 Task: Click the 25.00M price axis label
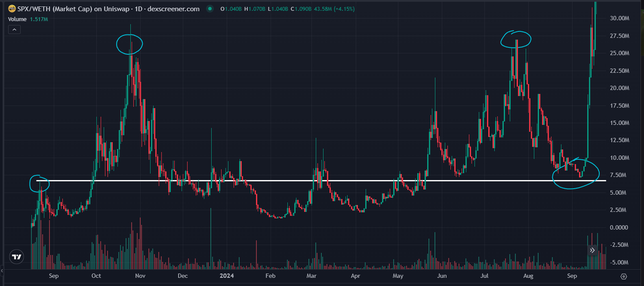tap(619, 53)
